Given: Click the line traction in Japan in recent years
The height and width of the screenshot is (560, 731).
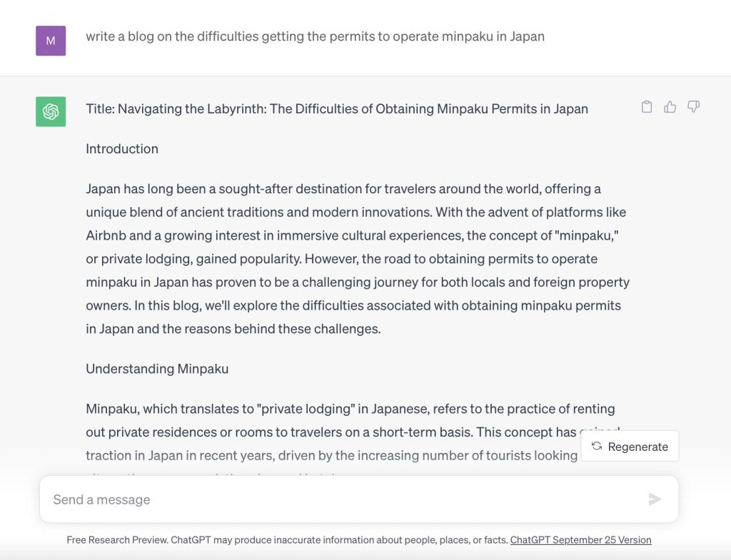Looking at the screenshot, I should coord(331,455).
